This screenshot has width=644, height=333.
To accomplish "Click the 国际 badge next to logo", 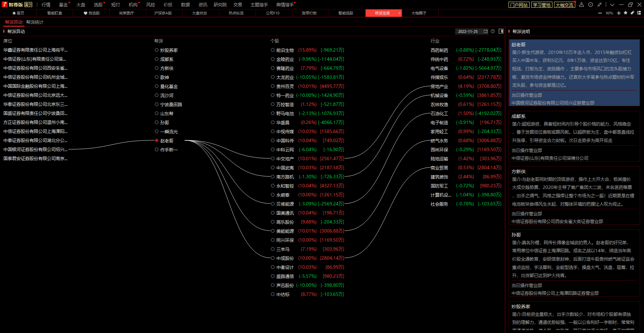I will click(x=29, y=5).
